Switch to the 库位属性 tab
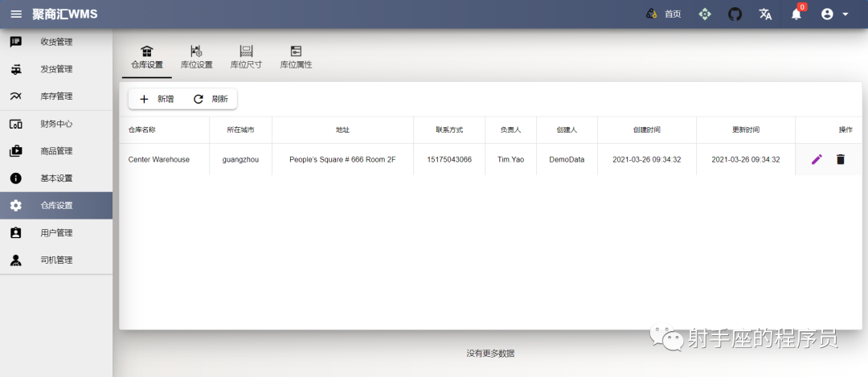Image resolution: width=868 pixels, height=377 pixels. click(x=296, y=58)
